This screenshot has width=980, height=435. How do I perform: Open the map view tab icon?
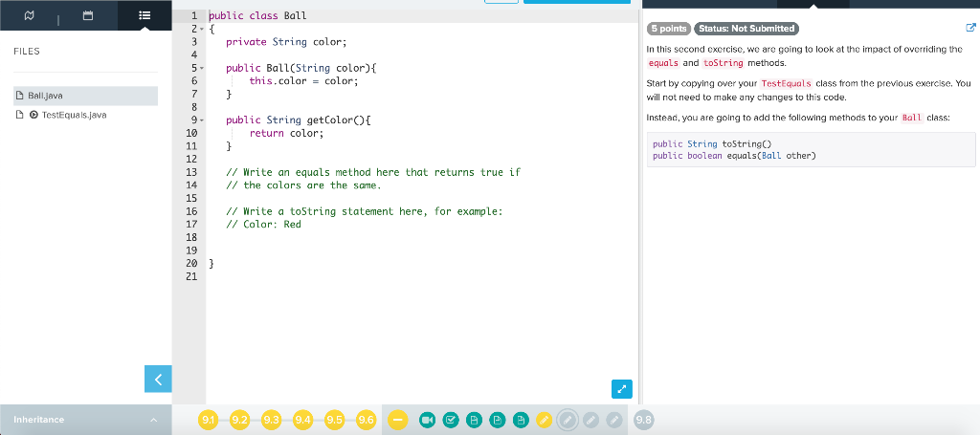pyautogui.click(x=29, y=15)
